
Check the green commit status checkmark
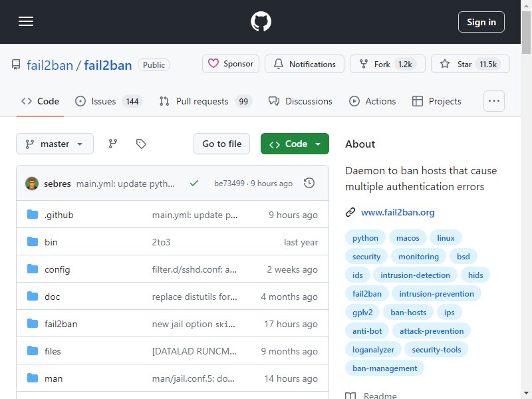click(194, 184)
